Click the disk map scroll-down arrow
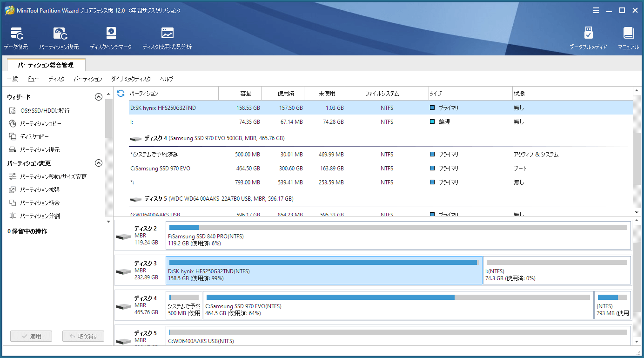644x358 pixels. coord(637,342)
